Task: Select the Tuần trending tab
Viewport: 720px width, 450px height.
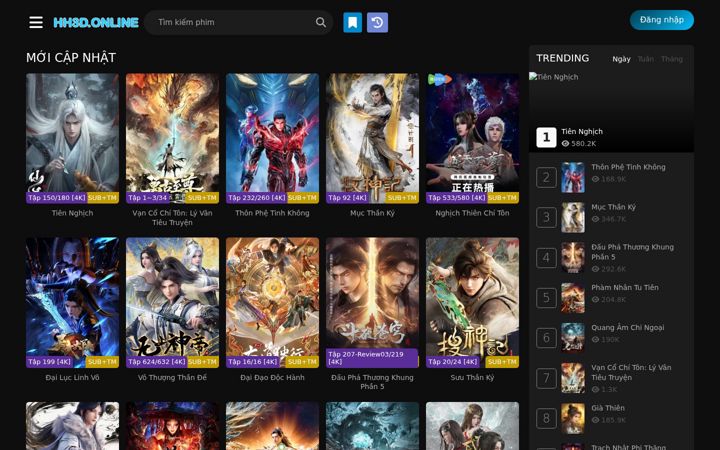Action: pos(646,59)
